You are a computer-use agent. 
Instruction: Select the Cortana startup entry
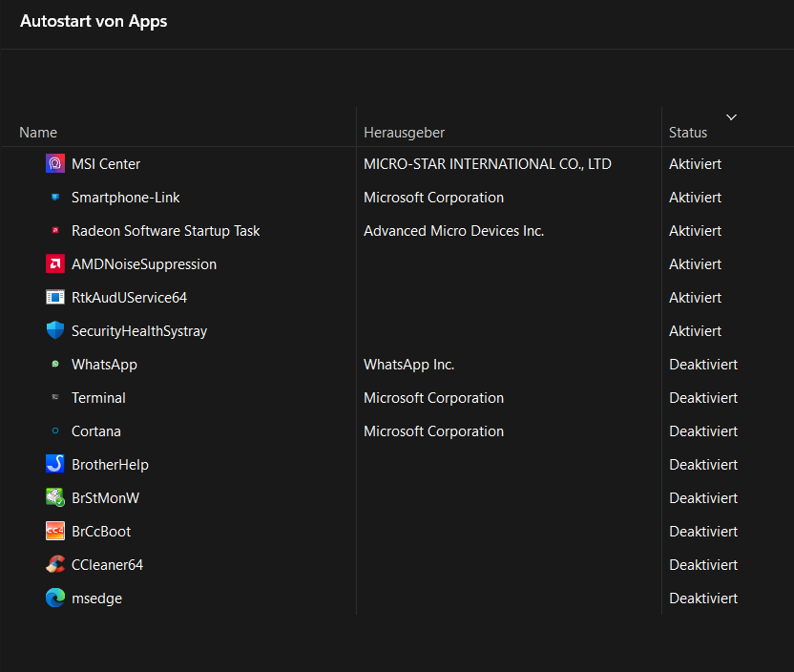[95, 431]
